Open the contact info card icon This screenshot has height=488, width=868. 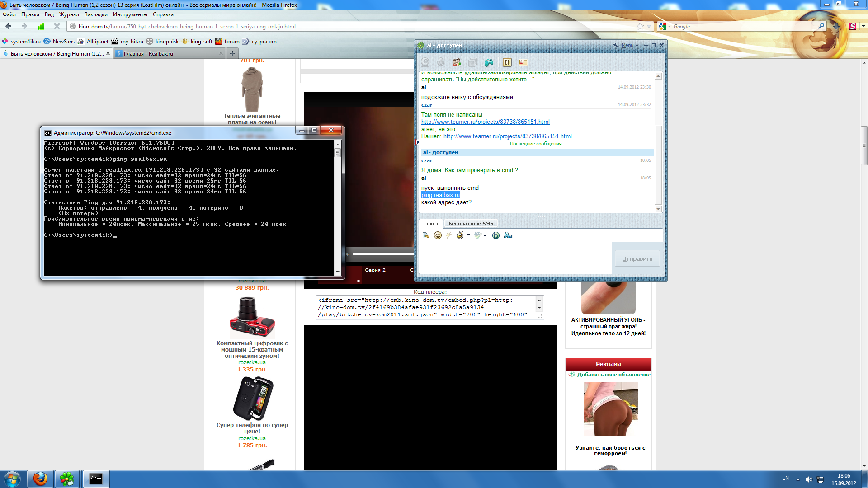tap(523, 62)
